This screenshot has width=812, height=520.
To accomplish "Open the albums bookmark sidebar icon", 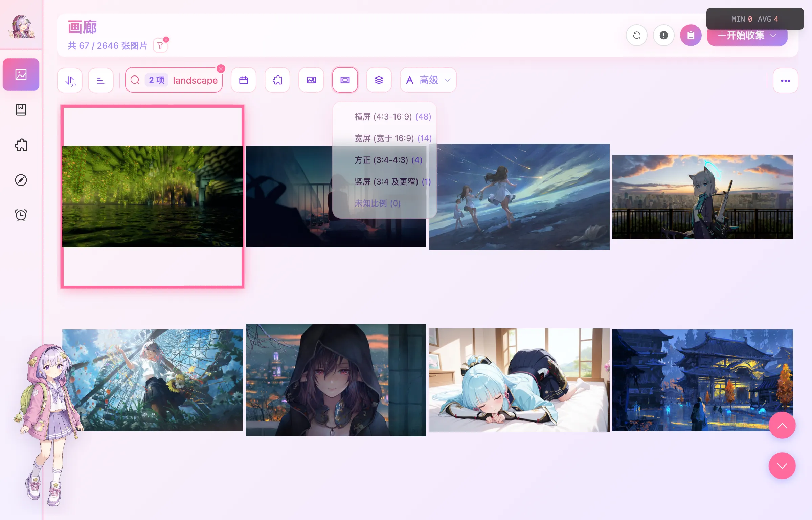I will pyautogui.click(x=21, y=109).
